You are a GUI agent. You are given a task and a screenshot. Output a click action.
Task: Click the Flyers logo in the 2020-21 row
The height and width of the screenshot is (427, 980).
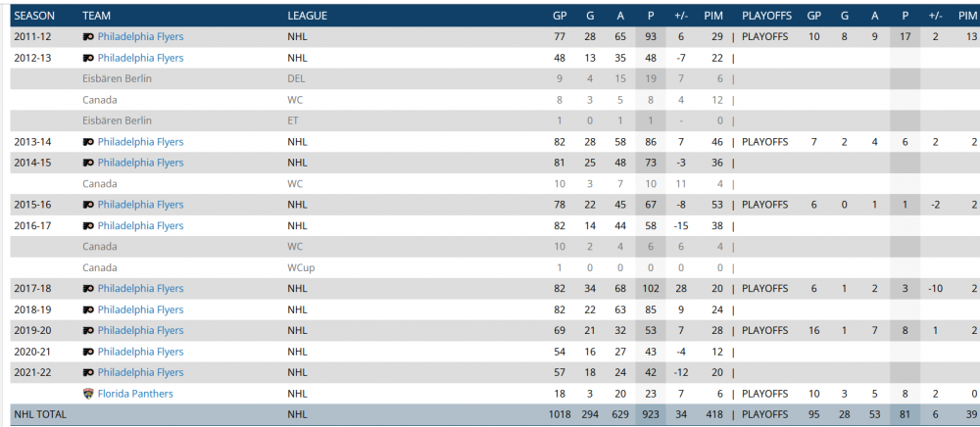(87, 352)
